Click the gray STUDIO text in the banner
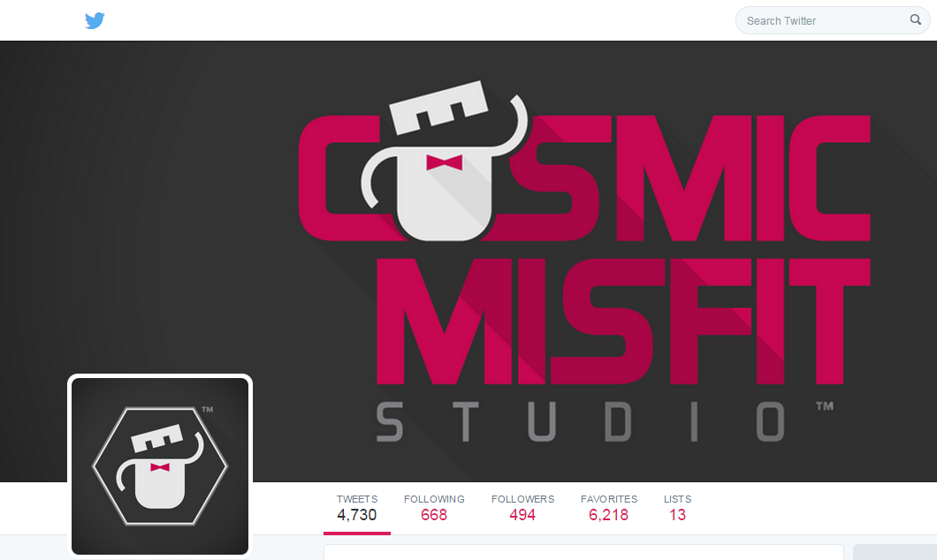This screenshot has height=560, width=937. pos(580,421)
